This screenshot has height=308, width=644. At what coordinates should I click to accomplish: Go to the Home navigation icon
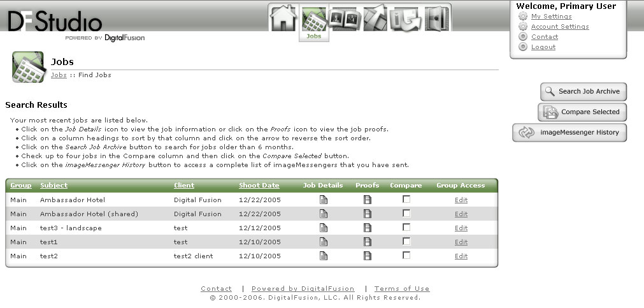(x=283, y=18)
